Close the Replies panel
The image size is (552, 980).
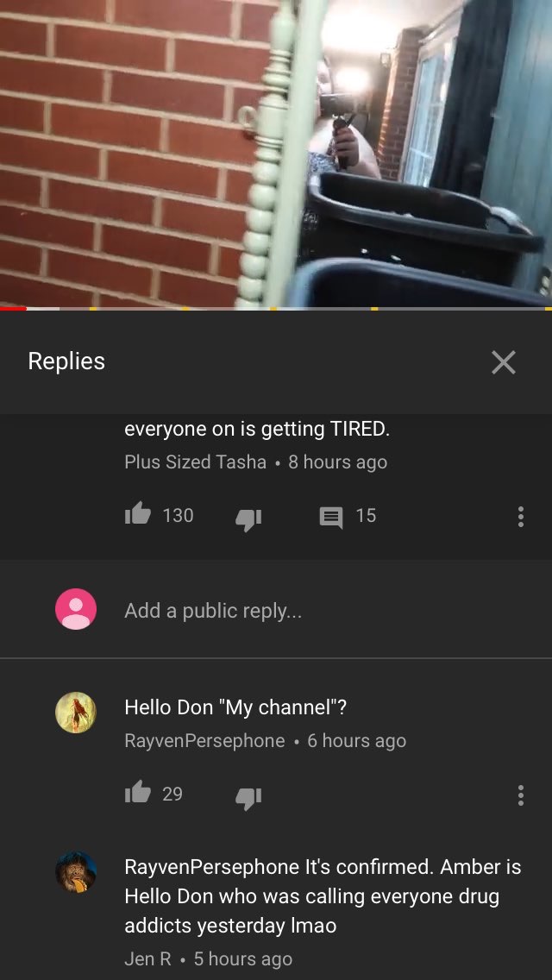[x=503, y=361]
